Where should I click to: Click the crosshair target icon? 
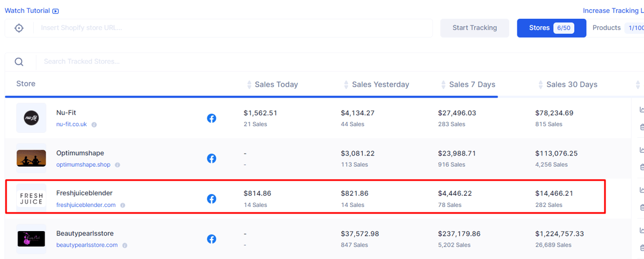(x=19, y=28)
